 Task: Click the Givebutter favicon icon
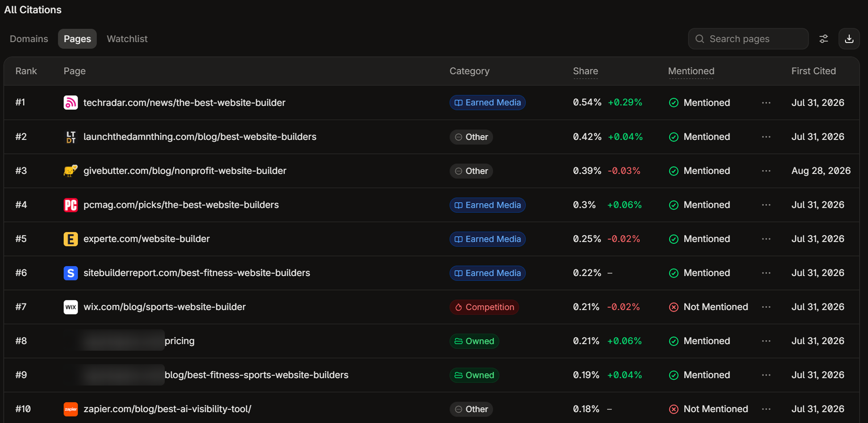pos(71,170)
